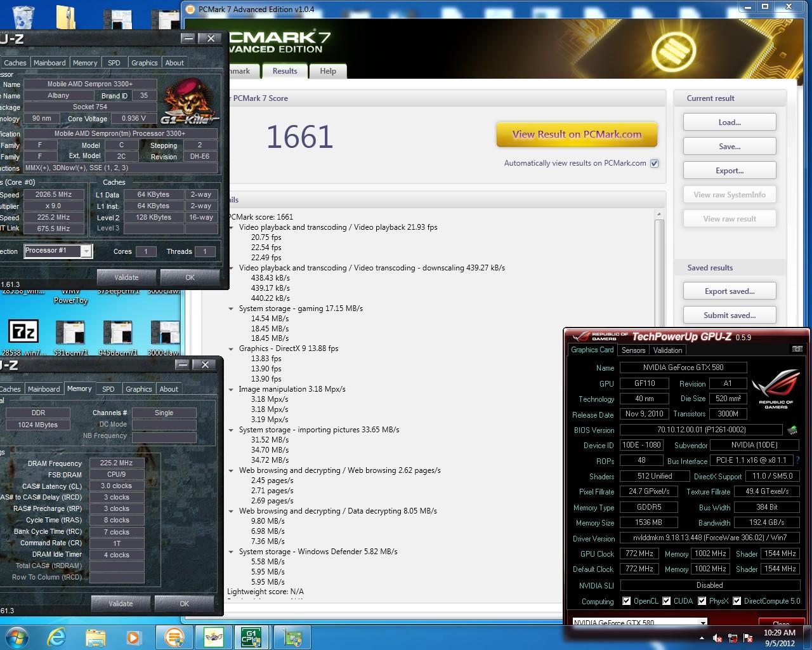Click the GPU-Z Name field GTX 580
The height and width of the screenshot is (650, 812).
tap(683, 368)
